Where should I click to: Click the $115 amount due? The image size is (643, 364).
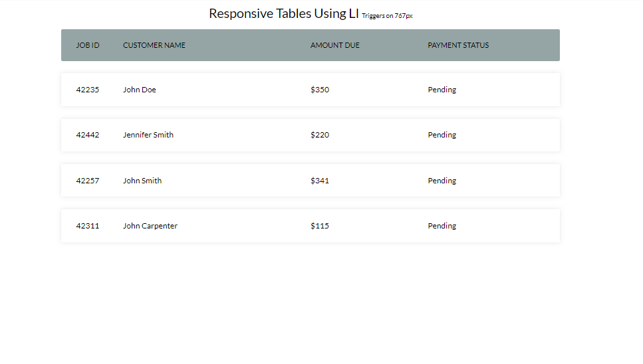pos(320,226)
